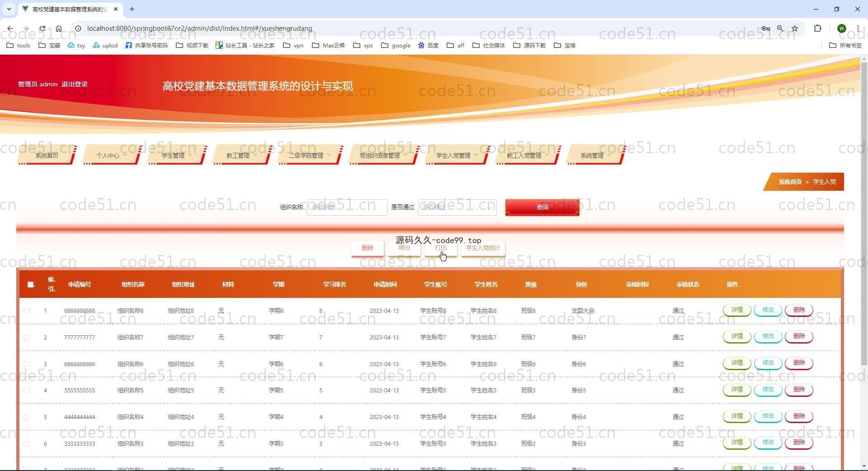
Task: Check the row 2 checkbox for 7777777777
Action: click(27, 338)
